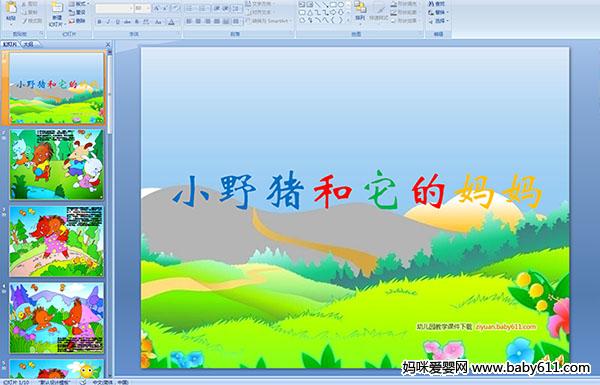Open the Columns dropdown
The image size is (600, 385).
click(236, 21)
